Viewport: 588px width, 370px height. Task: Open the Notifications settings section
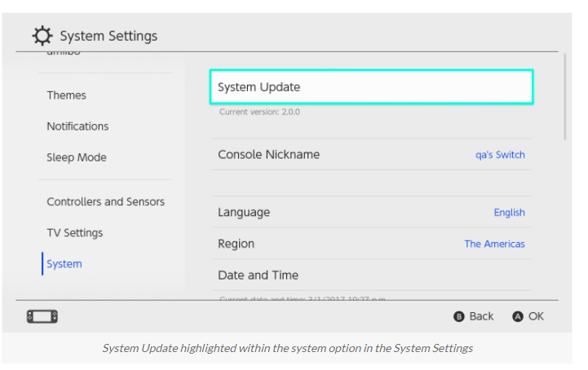(x=77, y=126)
